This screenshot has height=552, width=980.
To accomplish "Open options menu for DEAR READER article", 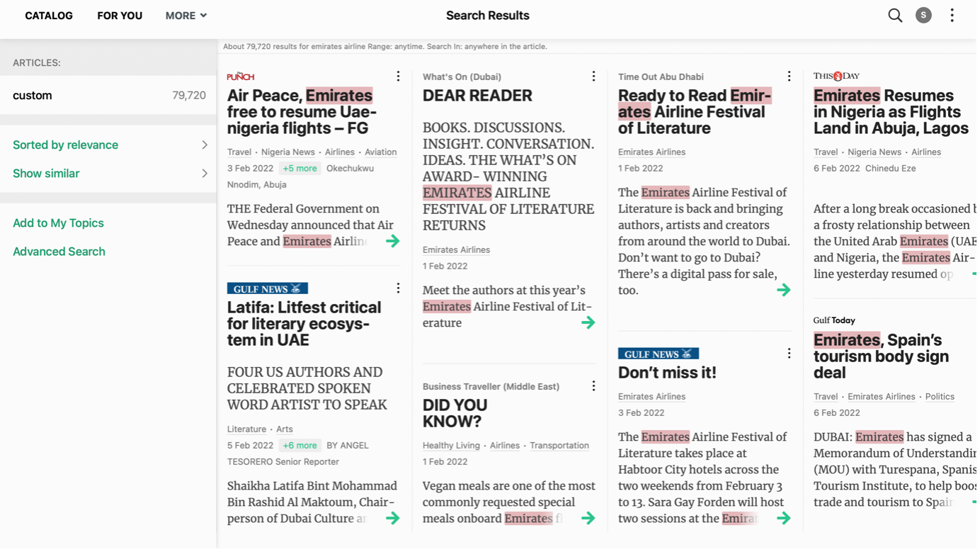I will (x=593, y=77).
